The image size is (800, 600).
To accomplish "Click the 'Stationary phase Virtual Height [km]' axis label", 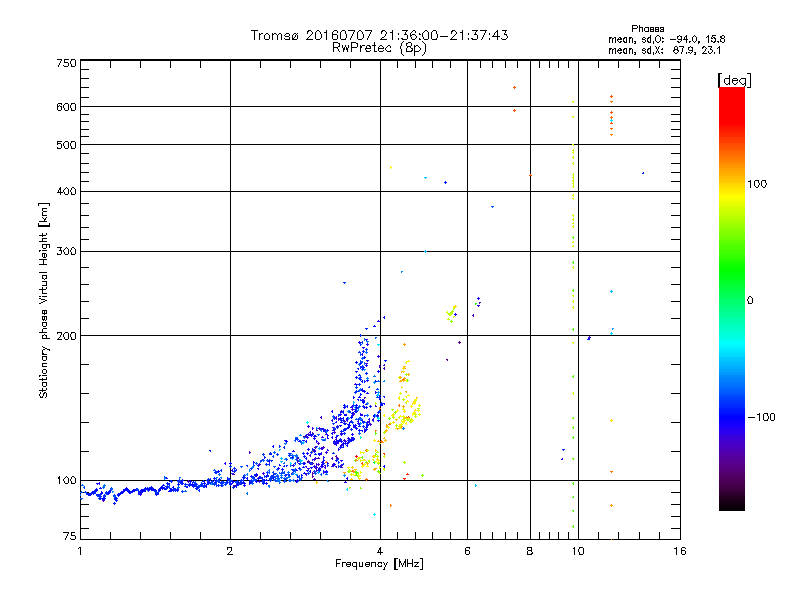I will point(44,300).
